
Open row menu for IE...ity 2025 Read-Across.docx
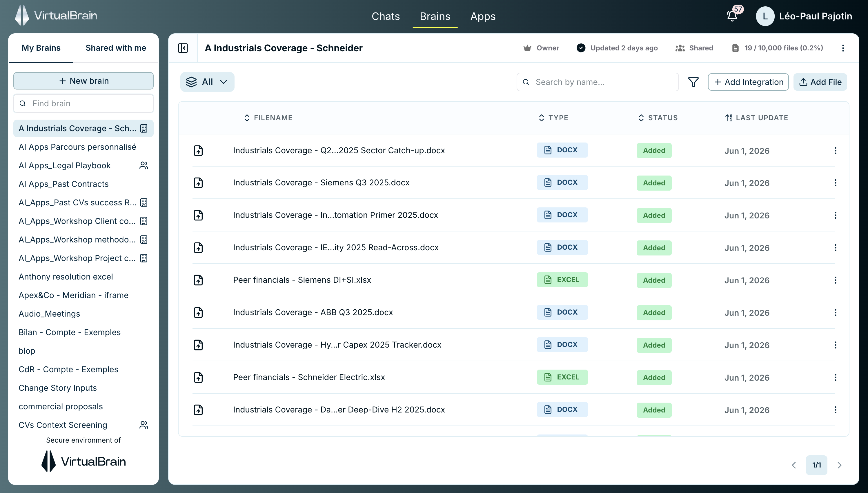click(835, 248)
